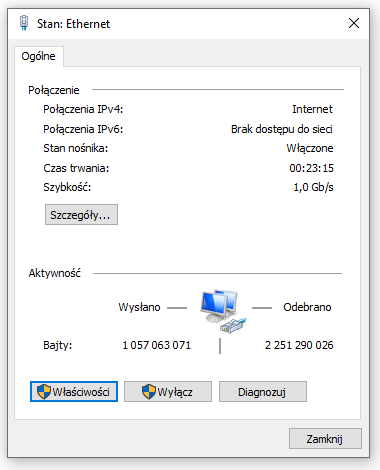Click the Stan nośnika value Włączone
This screenshot has height=470, width=380.
pos(310,148)
